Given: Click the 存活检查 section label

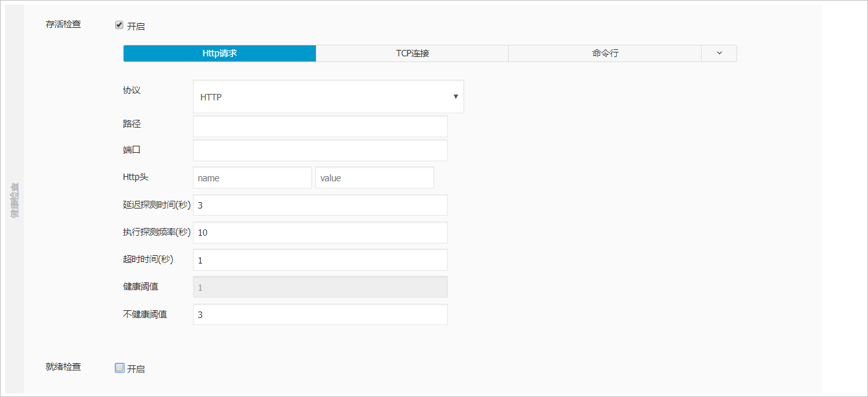Looking at the screenshot, I should pyautogui.click(x=63, y=25).
